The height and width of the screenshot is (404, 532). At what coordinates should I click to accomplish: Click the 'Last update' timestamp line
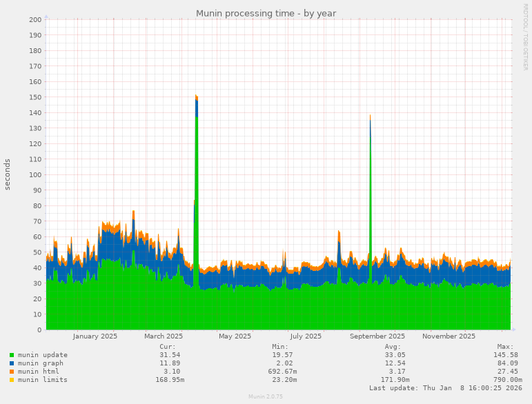point(446,388)
